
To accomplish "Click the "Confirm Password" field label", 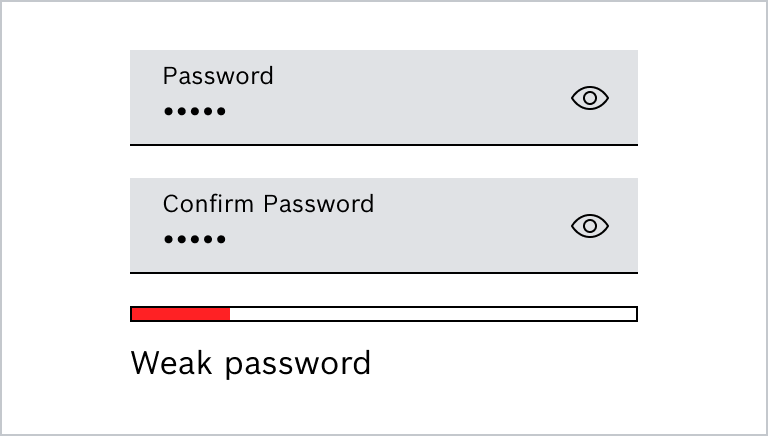I will click(x=268, y=204).
